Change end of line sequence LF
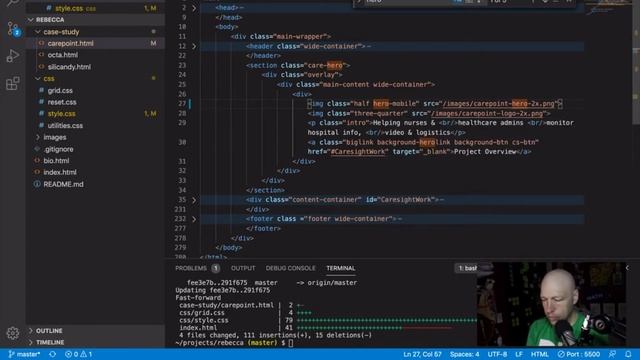 [x=519, y=354]
